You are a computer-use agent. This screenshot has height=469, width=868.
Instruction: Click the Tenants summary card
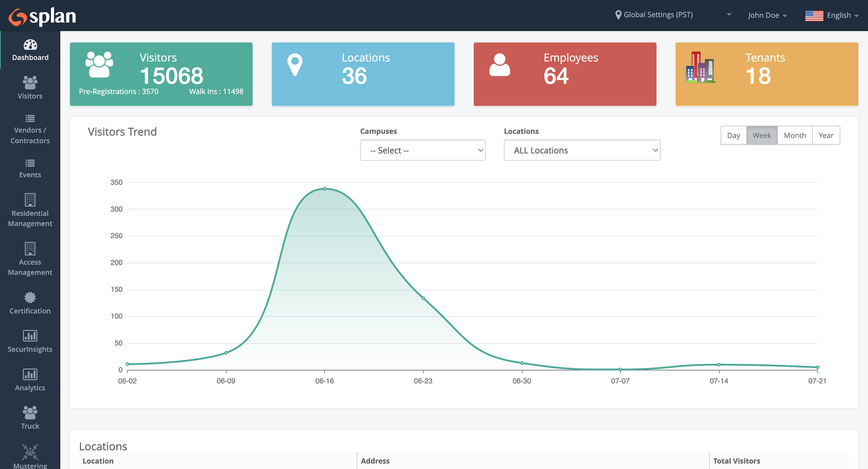coord(767,74)
